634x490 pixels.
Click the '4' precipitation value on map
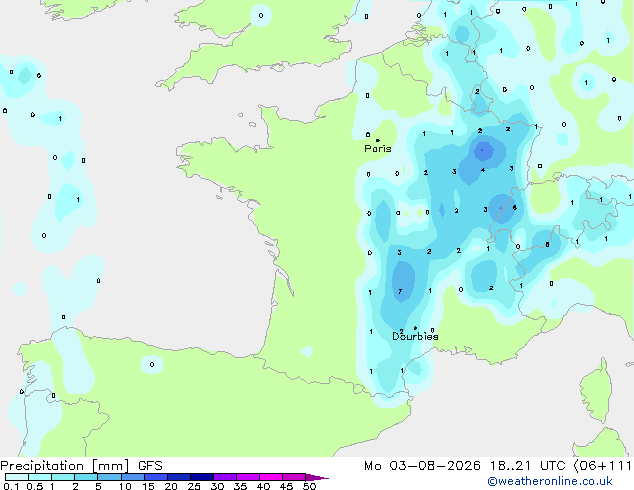[483, 170]
